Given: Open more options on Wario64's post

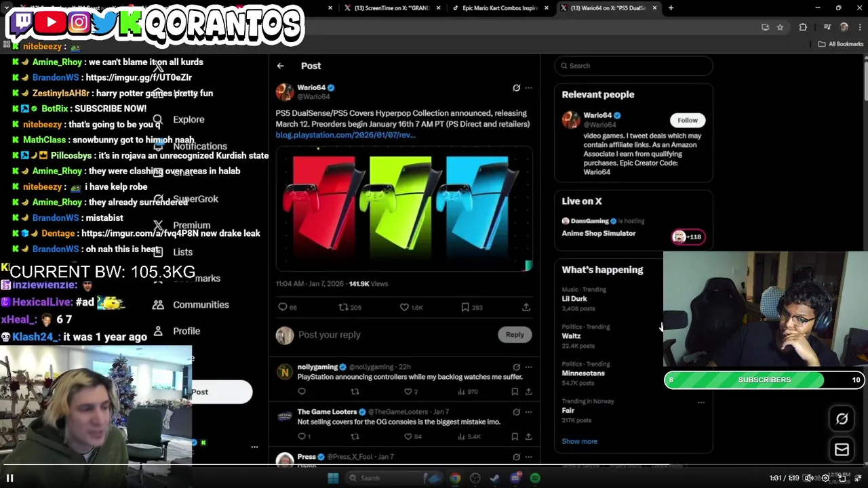Looking at the screenshot, I should [528, 87].
